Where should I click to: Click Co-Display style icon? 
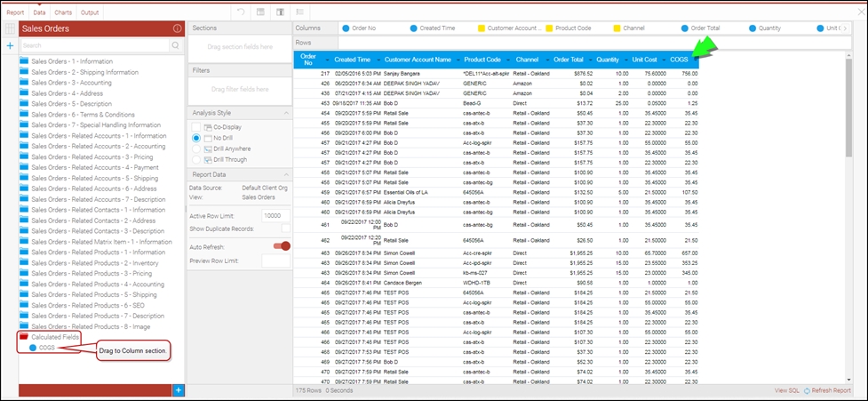[208, 127]
